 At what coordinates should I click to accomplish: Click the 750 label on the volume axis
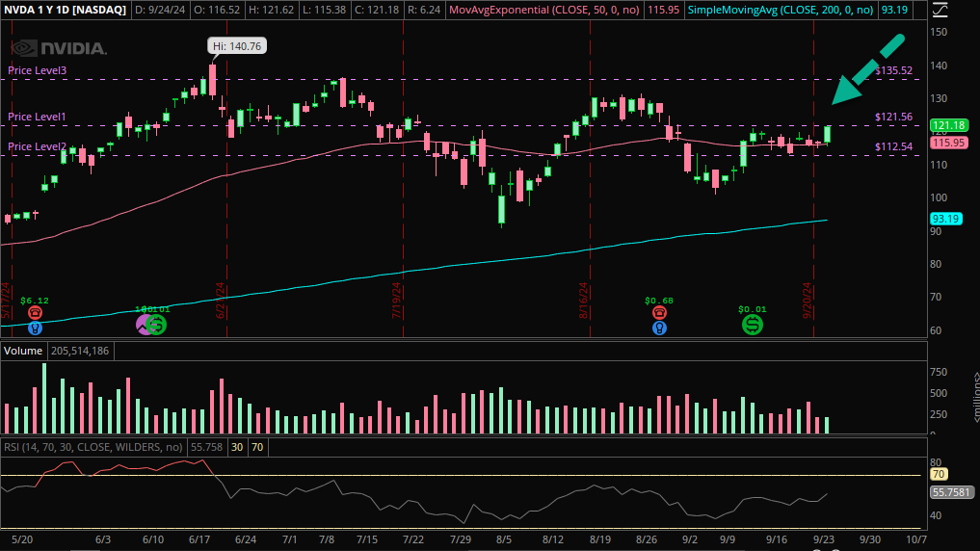pos(939,372)
